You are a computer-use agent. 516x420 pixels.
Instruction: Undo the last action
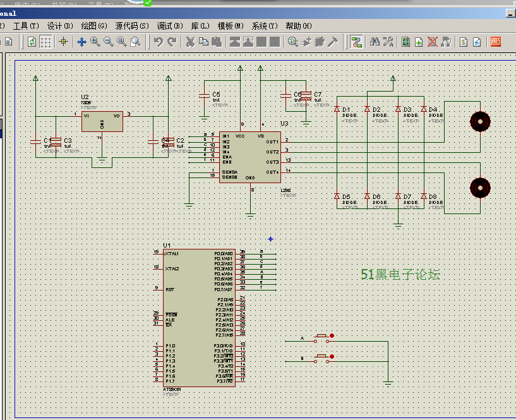click(x=158, y=42)
